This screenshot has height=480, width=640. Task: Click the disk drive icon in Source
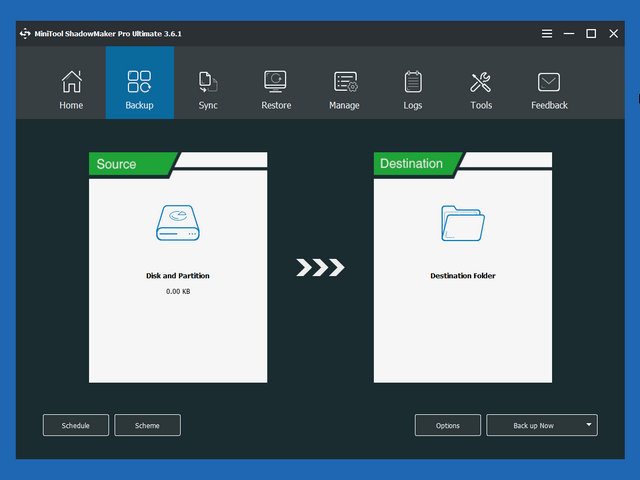tap(178, 223)
